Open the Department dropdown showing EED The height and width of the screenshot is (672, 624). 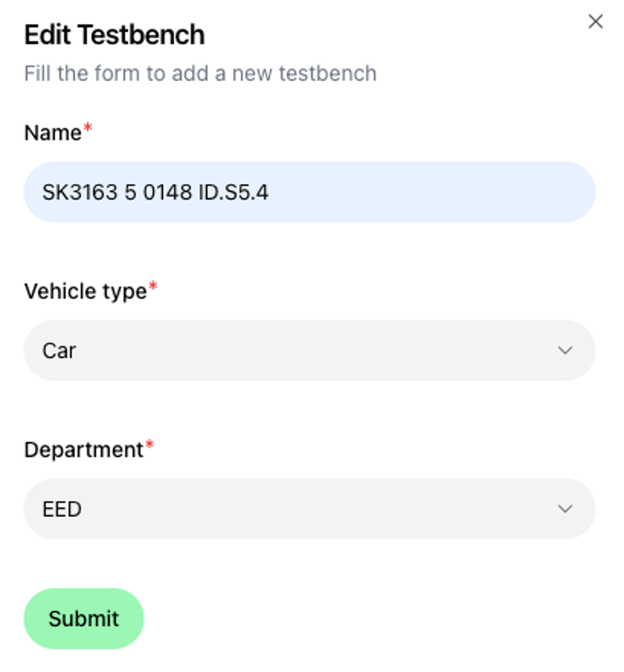[310, 508]
